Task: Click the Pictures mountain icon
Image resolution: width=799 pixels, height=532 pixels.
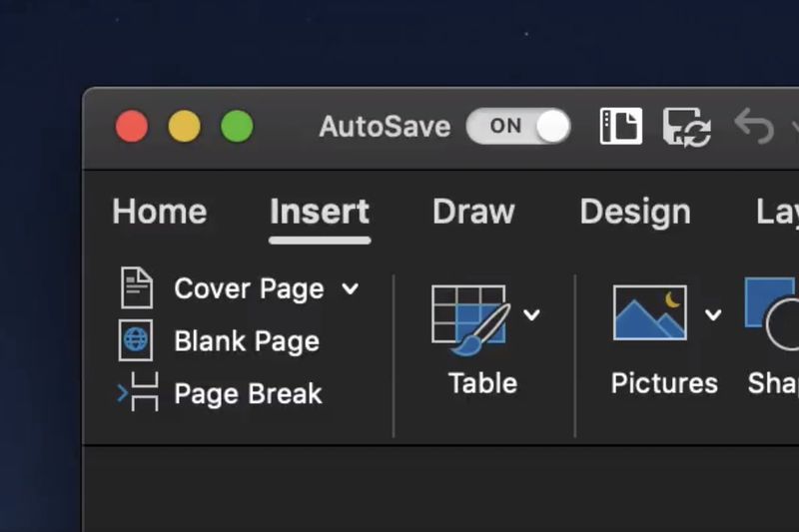Action: pos(649,313)
